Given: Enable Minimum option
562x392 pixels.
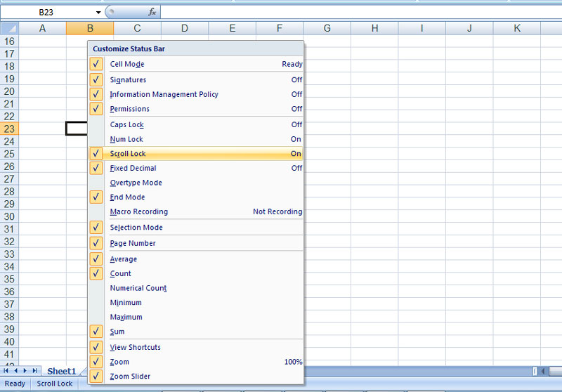Looking at the screenshot, I should click(196, 303).
